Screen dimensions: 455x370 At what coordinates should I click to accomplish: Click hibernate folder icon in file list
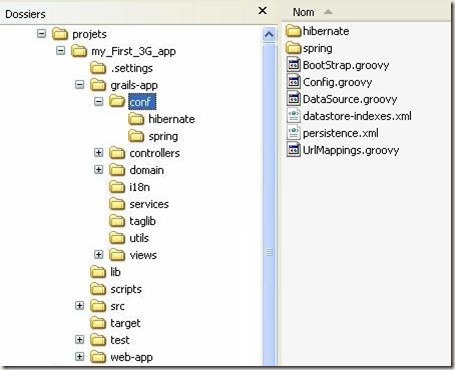click(x=294, y=31)
